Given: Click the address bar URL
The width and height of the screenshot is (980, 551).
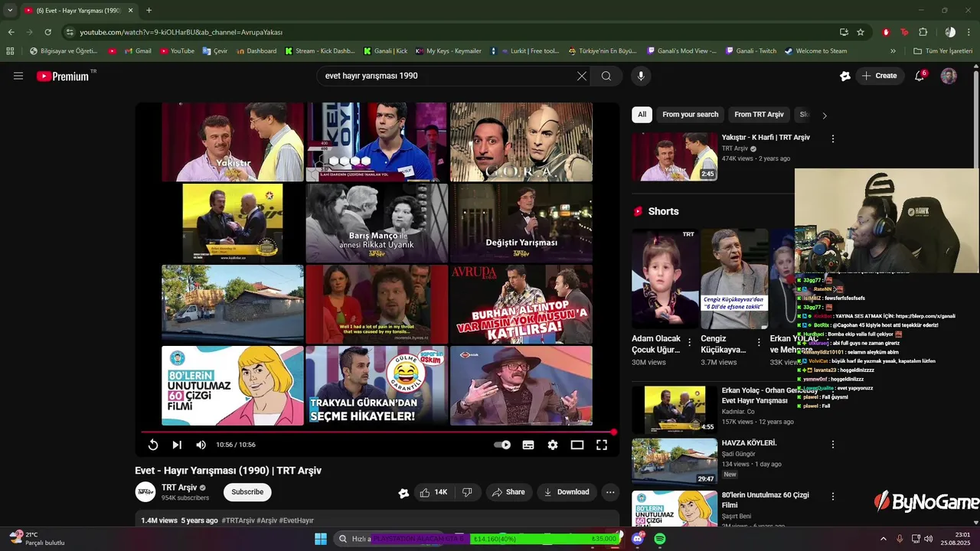Looking at the screenshot, I should (x=181, y=32).
